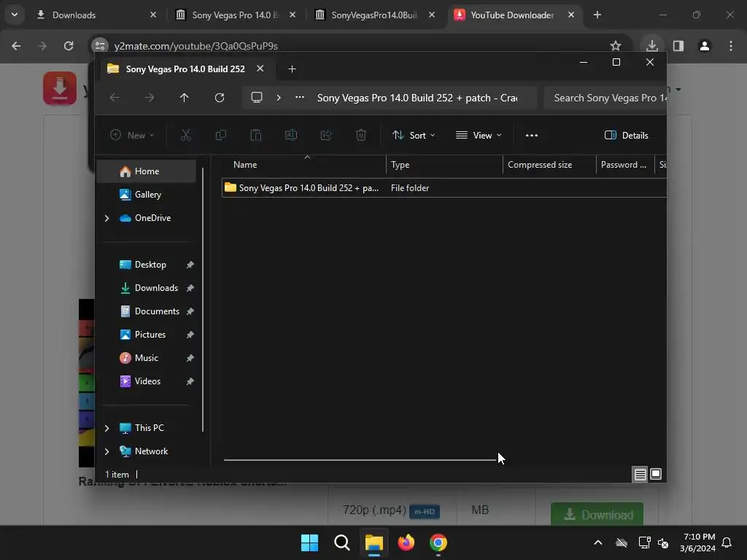
Task: Switch to the Downloads Chrome tab
Action: click(96, 15)
